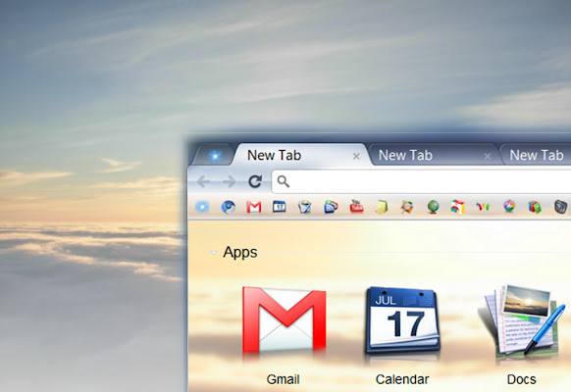Open the Google Wave bookmark icon
The width and height of the screenshot is (571, 392).
(484, 207)
